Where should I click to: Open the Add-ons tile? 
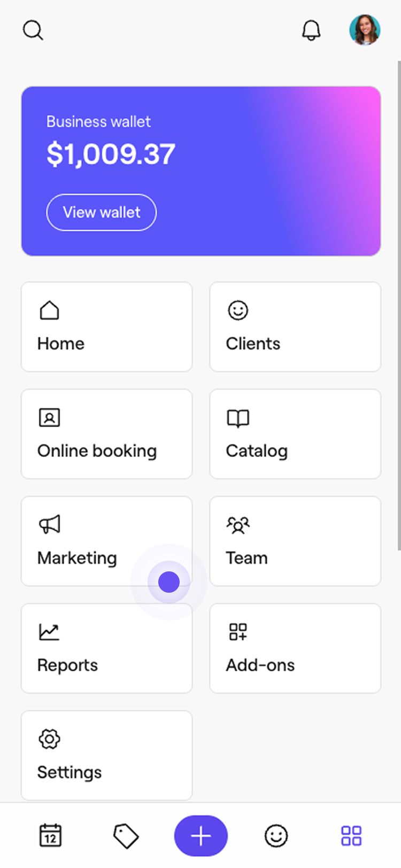point(295,648)
